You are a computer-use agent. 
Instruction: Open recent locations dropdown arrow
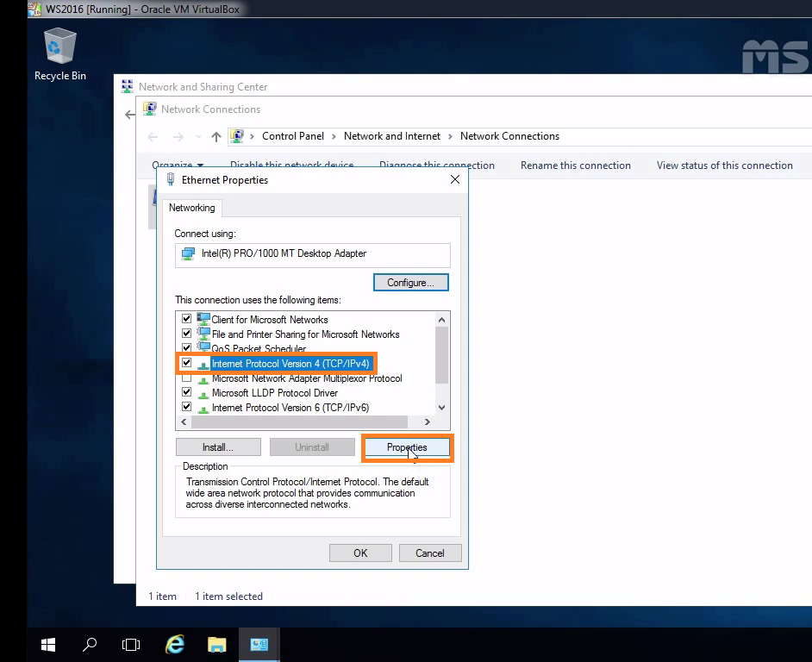pyautogui.click(x=198, y=137)
